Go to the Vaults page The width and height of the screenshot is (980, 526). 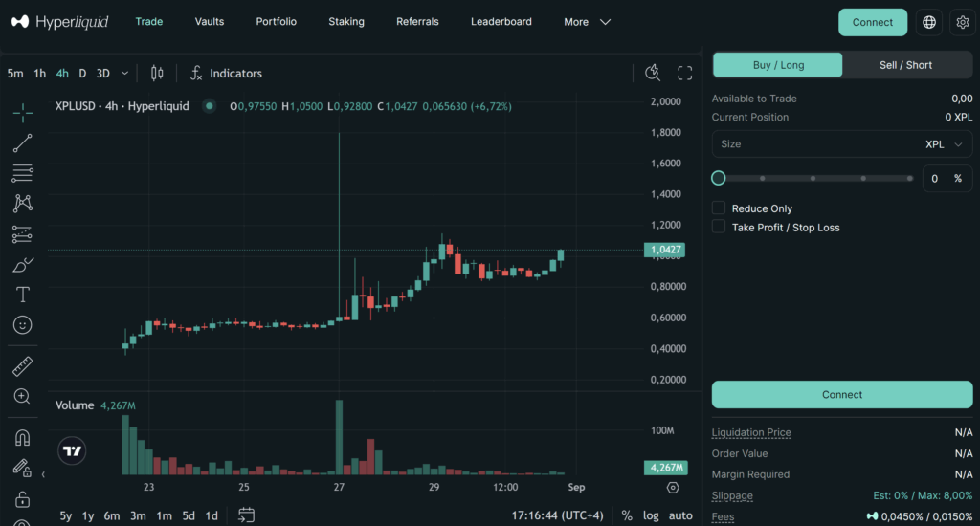pyautogui.click(x=210, y=22)
